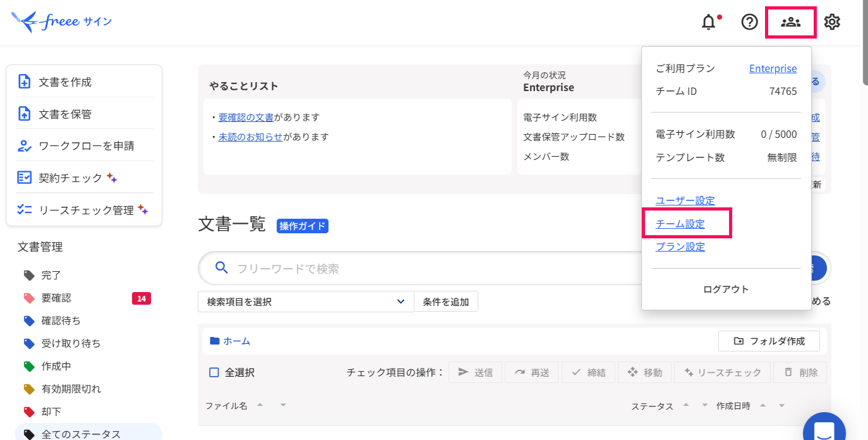Click the freee サイン logo
The image size is (868, 440).
tap(62, 21)
